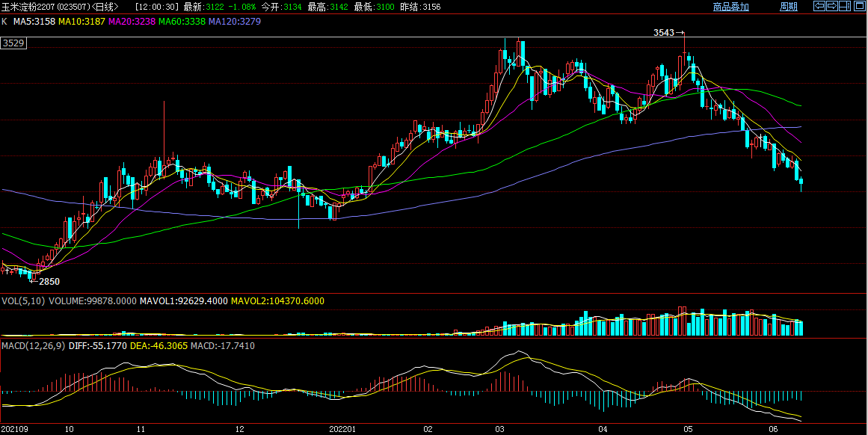Open the 商品叠加 overlay link
The image size is (868, 435).
coord(730,7)
